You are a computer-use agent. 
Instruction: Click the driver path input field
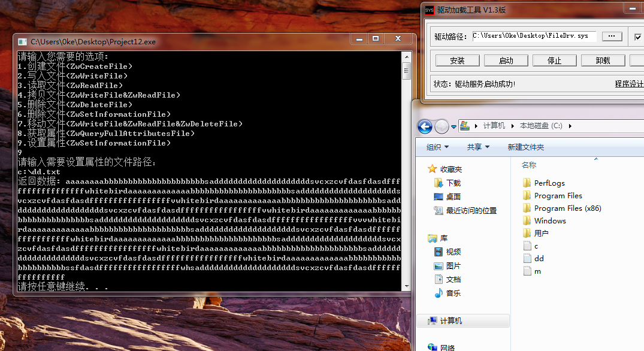click(x=534, y=36)
